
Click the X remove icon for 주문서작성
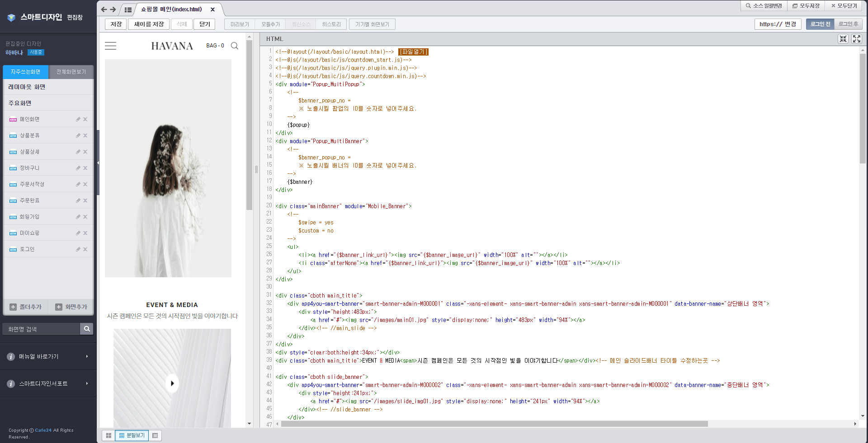85,184
